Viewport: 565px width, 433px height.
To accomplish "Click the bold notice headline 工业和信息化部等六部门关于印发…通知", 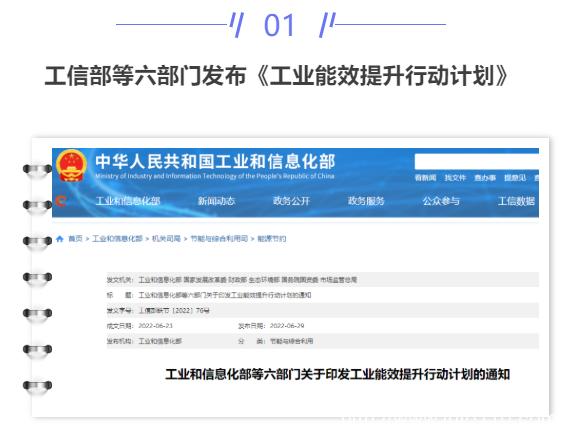I will pos(337,374).
